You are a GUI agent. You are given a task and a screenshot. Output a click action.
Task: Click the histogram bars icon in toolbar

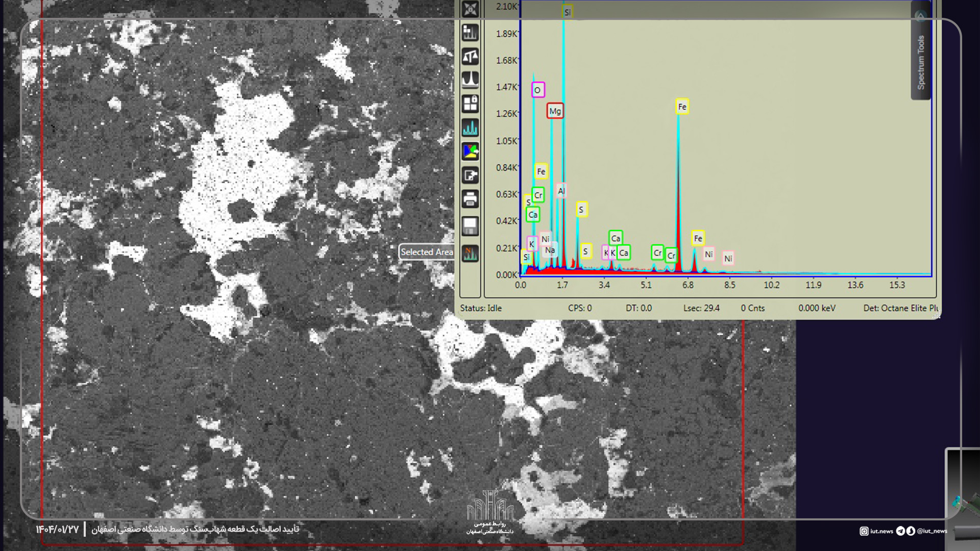click(x=470, y=33)
